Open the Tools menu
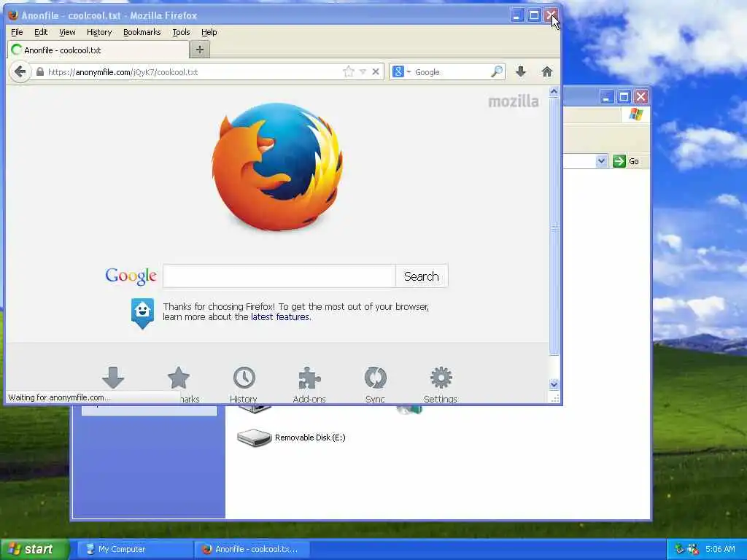This screenshot has width=747, height=560. coord(181,32)
